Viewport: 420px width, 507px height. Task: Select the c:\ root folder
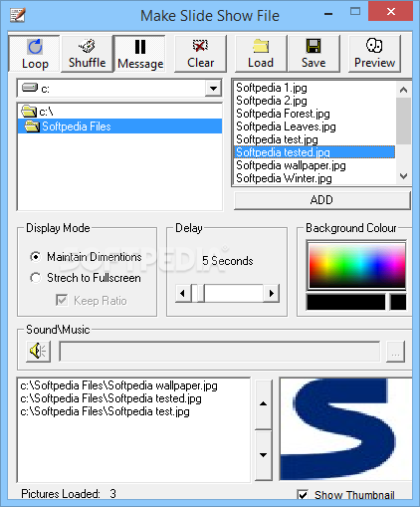point(119,112)
